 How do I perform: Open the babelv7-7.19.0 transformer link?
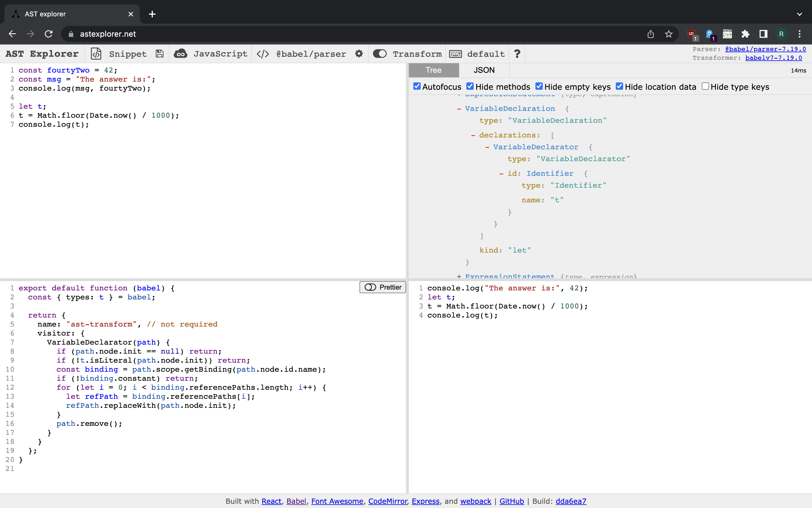773,58
